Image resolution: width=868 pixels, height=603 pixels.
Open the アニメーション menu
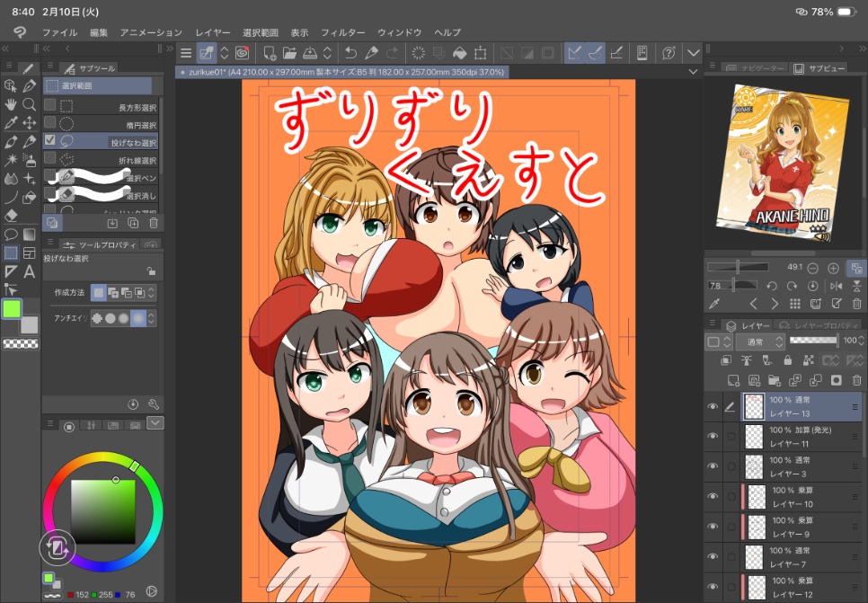point(151,32)
